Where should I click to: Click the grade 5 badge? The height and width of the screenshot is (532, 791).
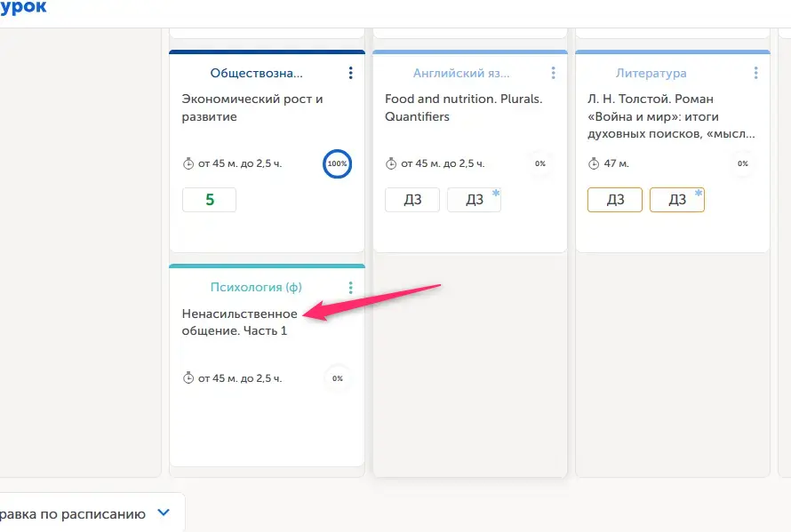pyautogui.click(x=210, y=200)
